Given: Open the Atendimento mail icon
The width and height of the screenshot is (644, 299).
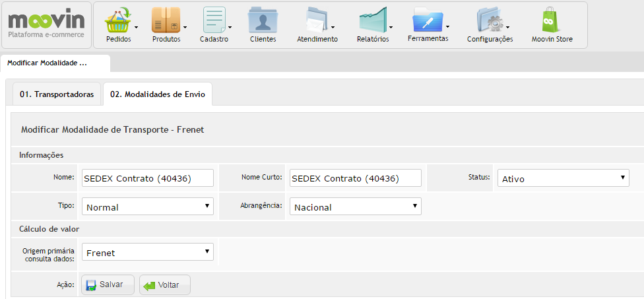Looking at the screenshot, I should coord(317,20).
